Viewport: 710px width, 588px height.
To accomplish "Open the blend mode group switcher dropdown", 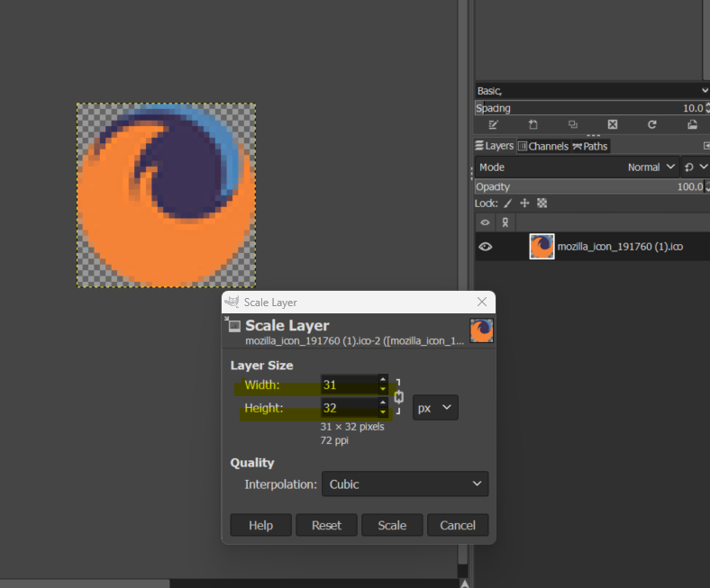I will click(696, 167).
